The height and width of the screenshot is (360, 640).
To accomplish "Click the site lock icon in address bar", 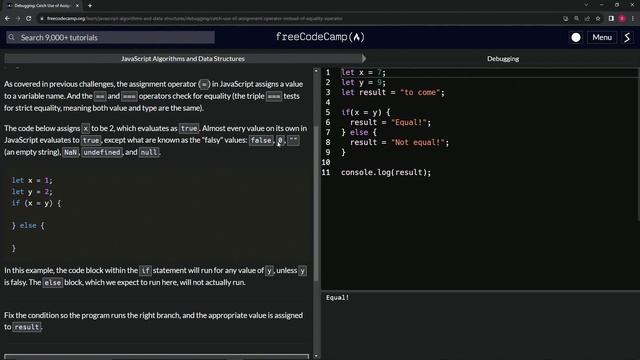I will (42, 18).
